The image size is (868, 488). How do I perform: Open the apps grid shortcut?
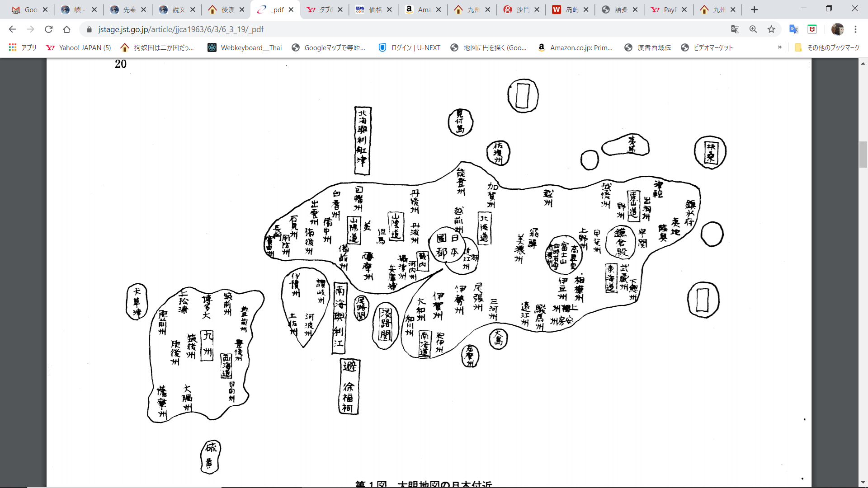pos(13,47)
